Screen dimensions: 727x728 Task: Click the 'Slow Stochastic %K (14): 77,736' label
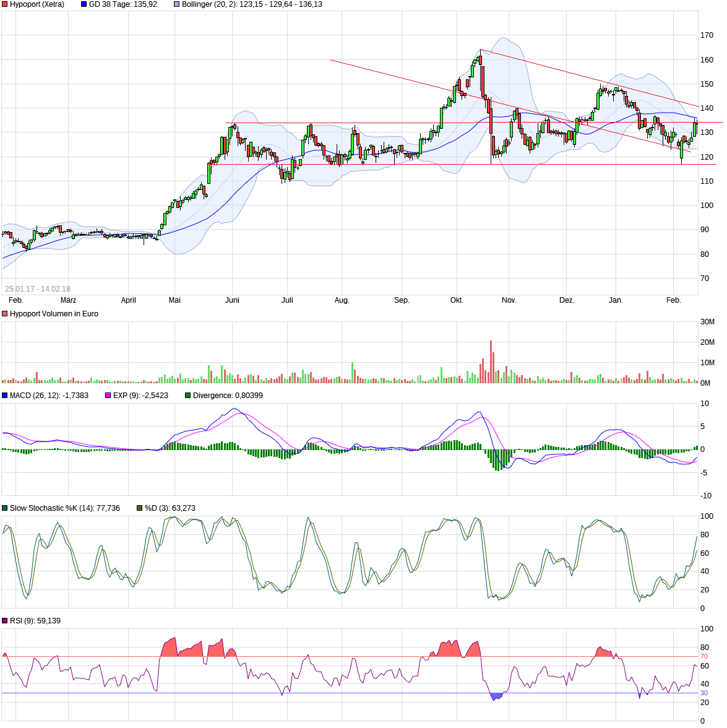[65, 508]
